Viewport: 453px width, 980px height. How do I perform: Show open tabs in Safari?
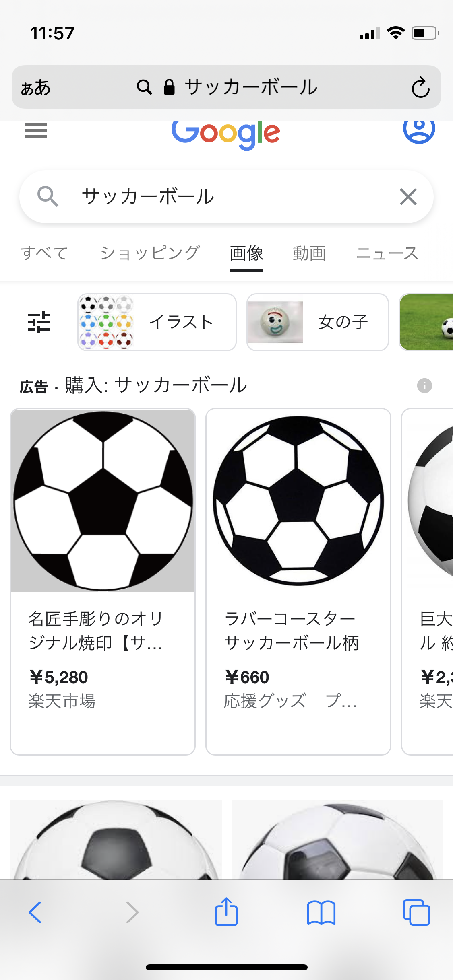[416, 912]
